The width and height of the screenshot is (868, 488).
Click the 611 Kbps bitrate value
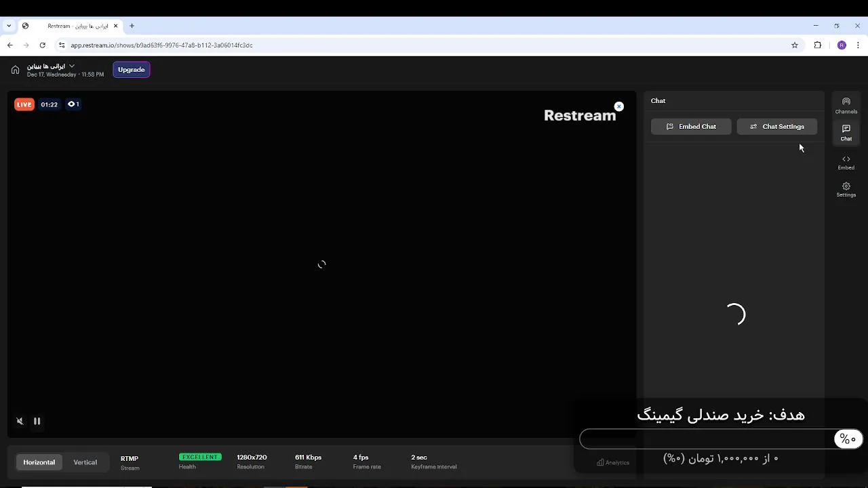(x=308, y=457)
